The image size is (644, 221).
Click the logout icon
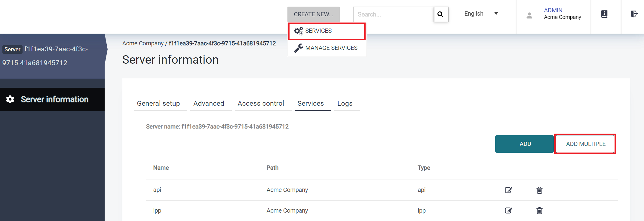634,14
